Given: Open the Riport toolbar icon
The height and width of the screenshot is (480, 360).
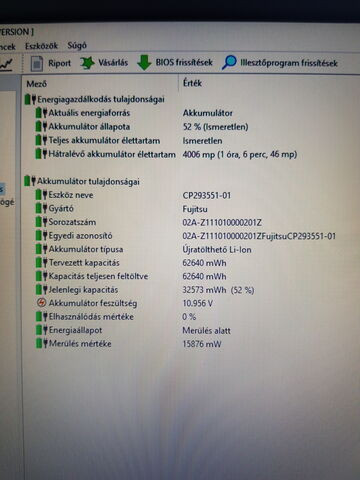Looking at the screenshot, I should click(37, 63).
